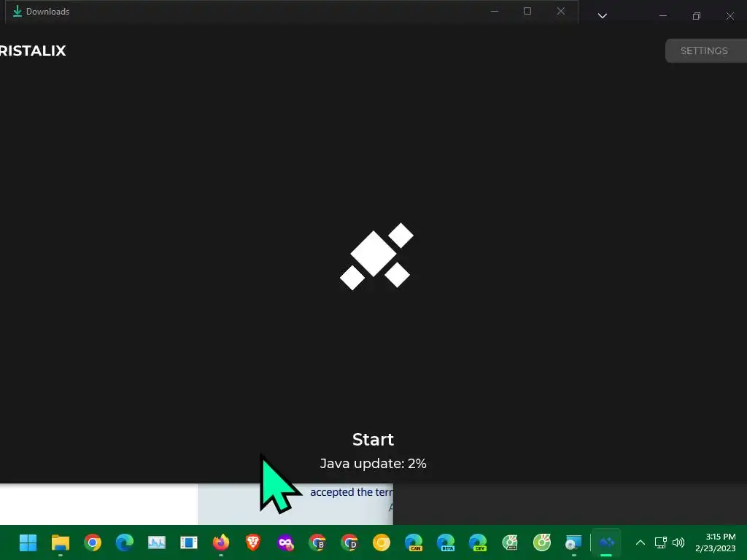Screen dimensions: 747x560
Task: Open the clock showing 3:15 PM 2/23/2023
Action: click(x=716, y=542)
